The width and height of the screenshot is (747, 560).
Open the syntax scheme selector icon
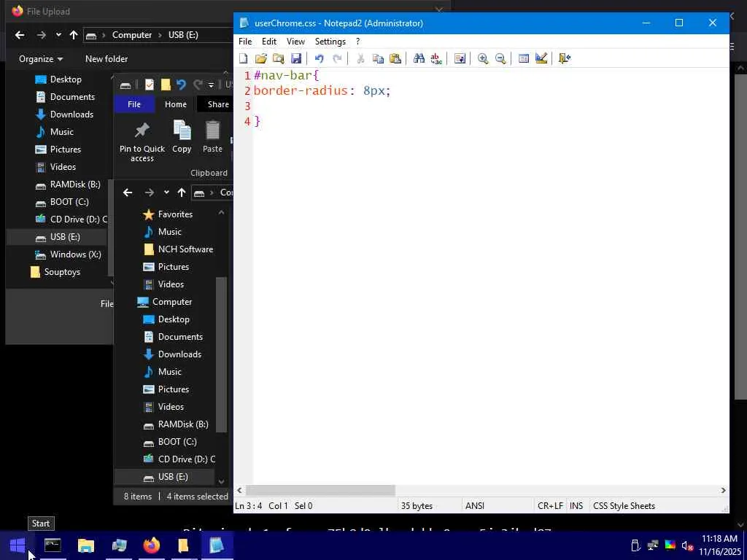524,58
